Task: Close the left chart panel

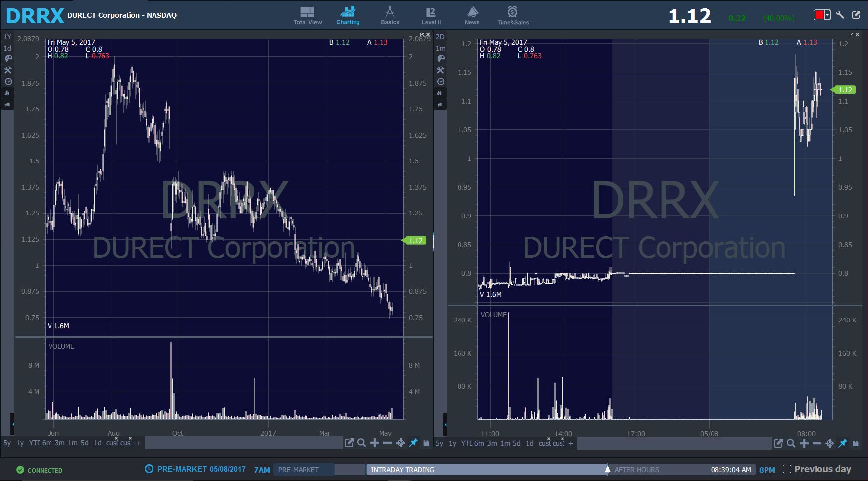Action: point(428,35)
